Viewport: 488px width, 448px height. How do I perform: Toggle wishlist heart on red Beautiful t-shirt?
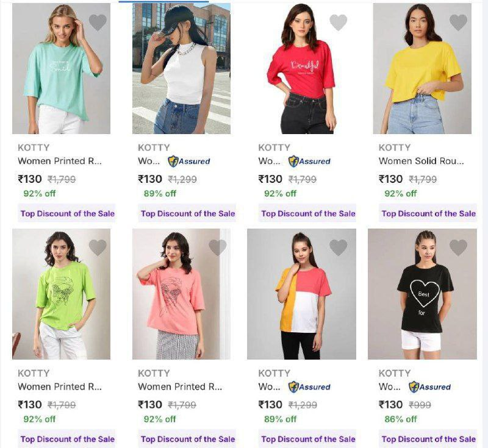339,23
